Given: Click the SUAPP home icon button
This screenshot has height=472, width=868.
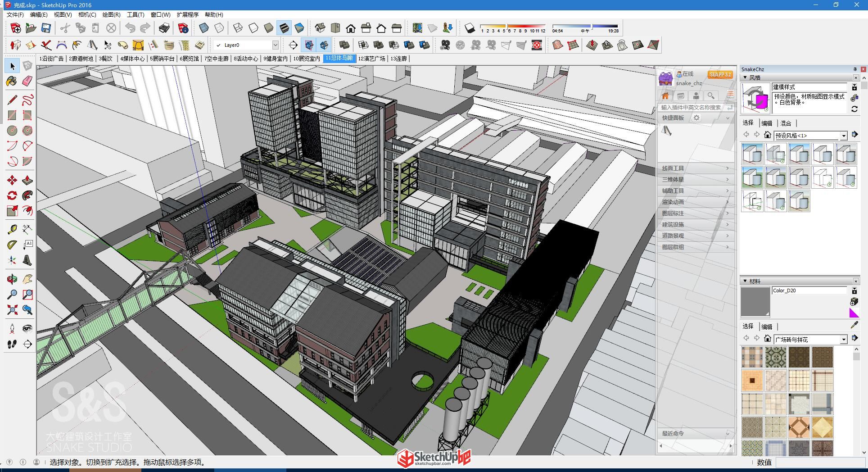Looking at the screenshot, I should point(665,95).
